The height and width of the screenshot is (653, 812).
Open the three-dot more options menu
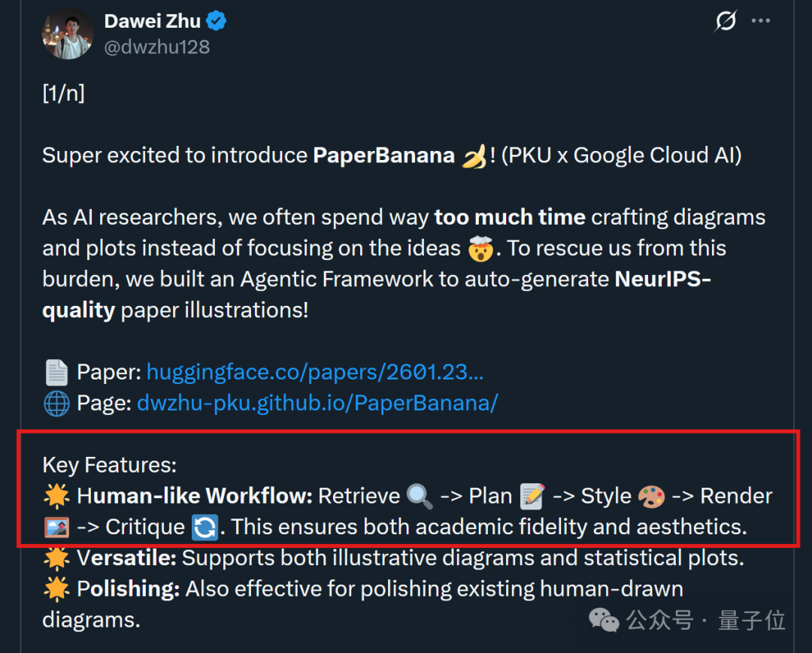(x=760, y=21)
